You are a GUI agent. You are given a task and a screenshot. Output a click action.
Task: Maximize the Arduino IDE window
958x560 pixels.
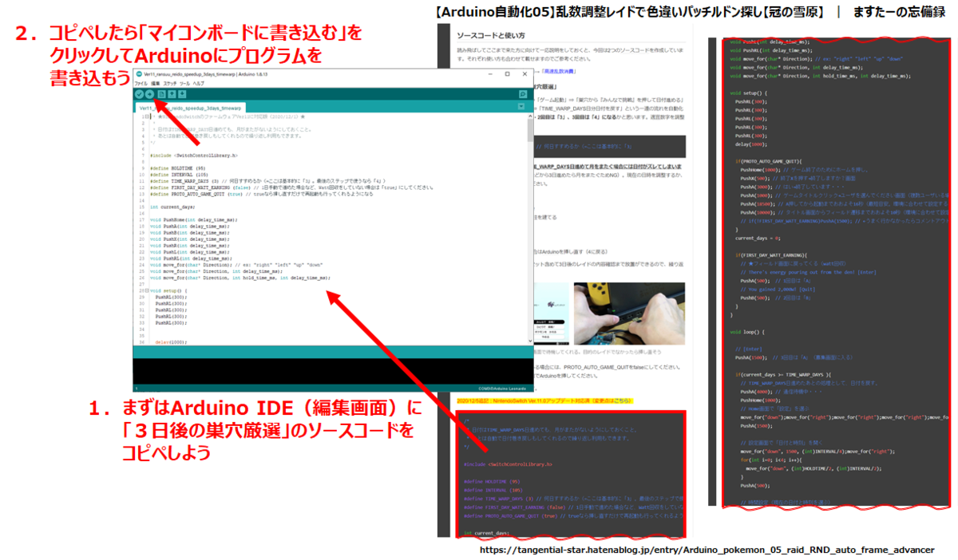coord(507,74)
